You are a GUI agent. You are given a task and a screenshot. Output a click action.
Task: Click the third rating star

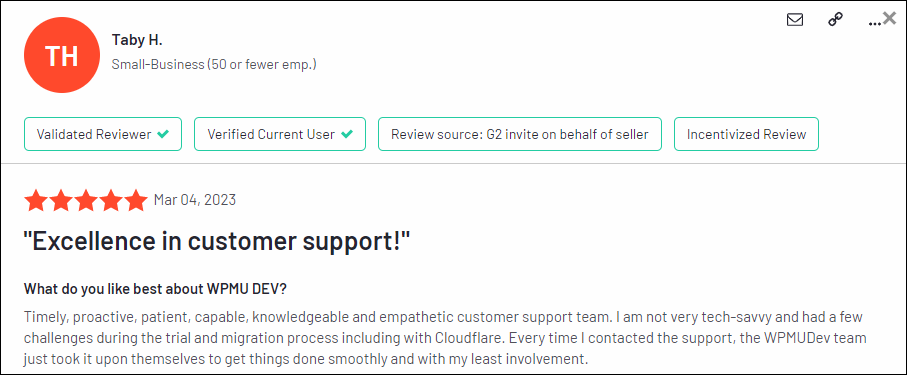(86, 200)
